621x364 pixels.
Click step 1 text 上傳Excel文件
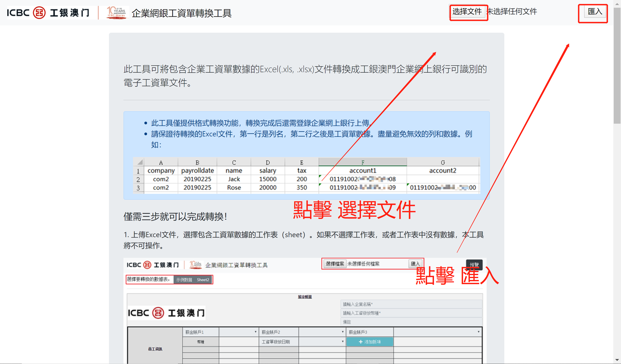click(304, 240)
